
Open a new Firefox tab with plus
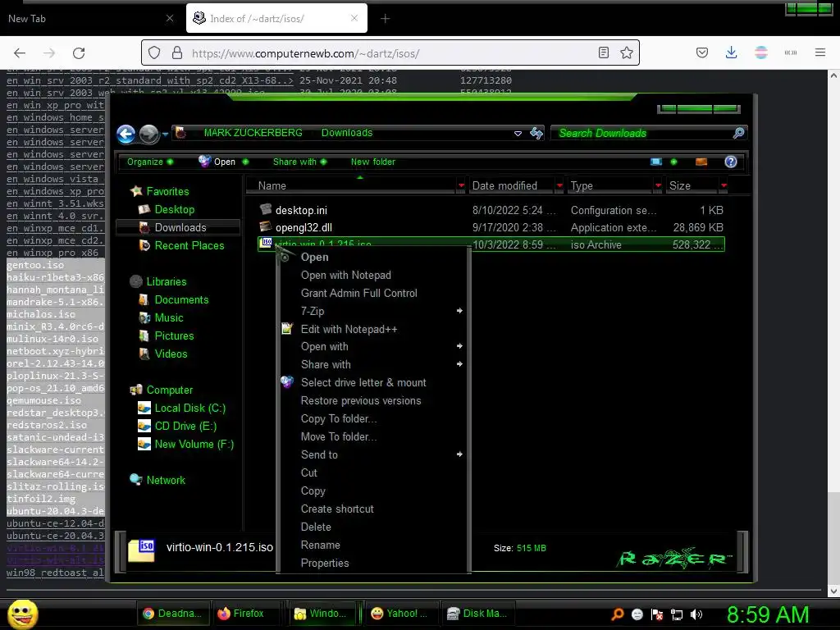click(x=386, y=19)
